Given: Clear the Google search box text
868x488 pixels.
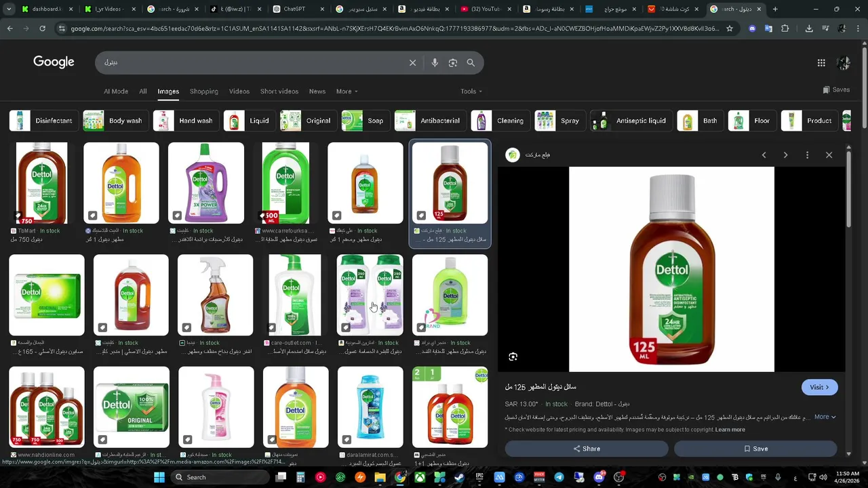Looking at the screenshot, I should tap(412, 62).
